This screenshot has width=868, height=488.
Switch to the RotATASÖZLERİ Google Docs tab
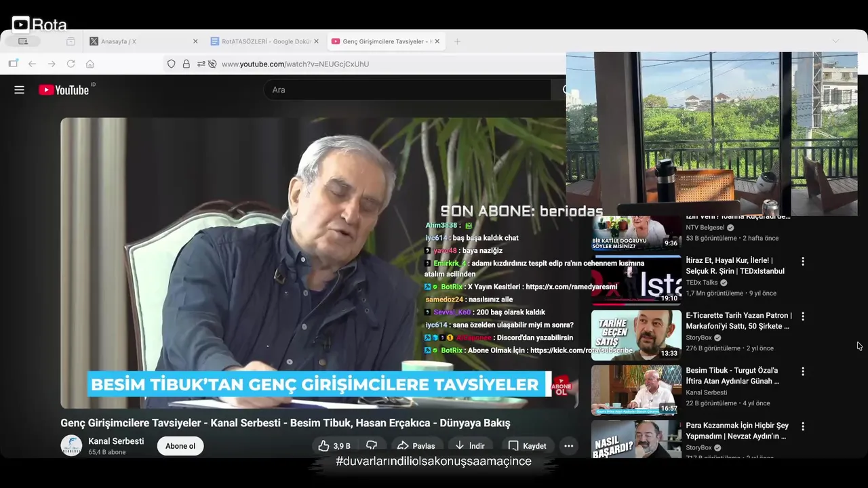click(266, 41)
